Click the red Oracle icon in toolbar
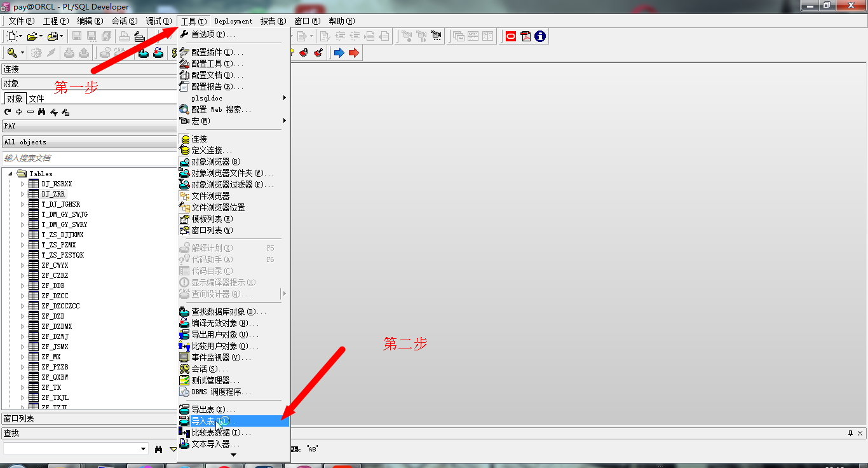The height and width of the screenshot is (468, 868). [510, 36]
